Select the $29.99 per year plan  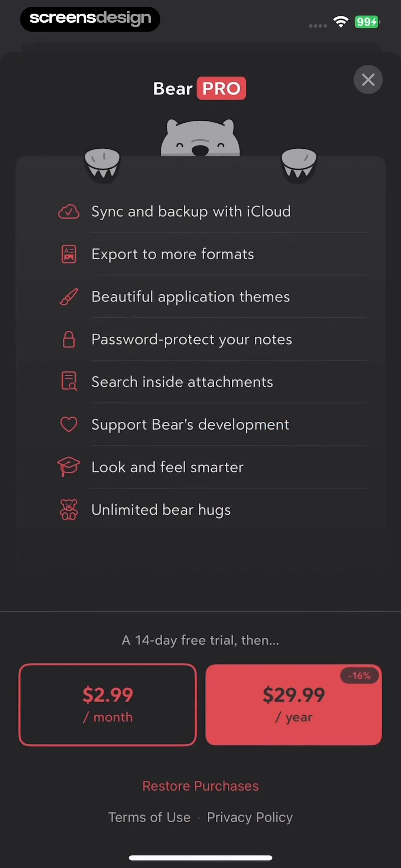click(293, 705)
